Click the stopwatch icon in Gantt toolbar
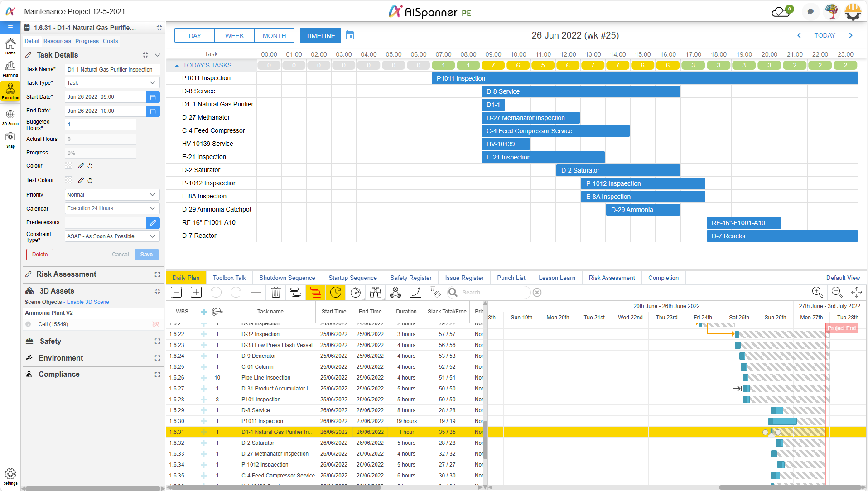The image size is (868, 491). 356,293
